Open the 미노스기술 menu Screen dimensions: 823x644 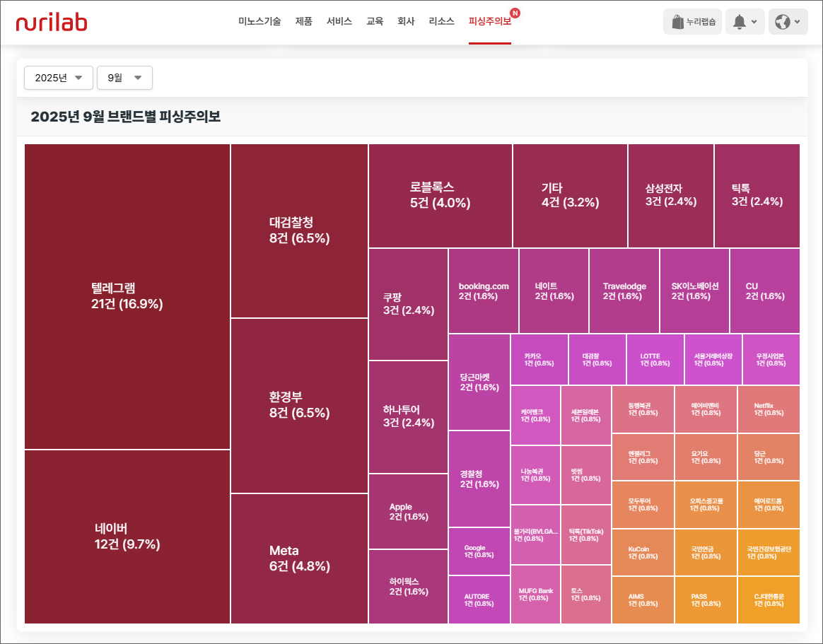[x=259, y=21]
